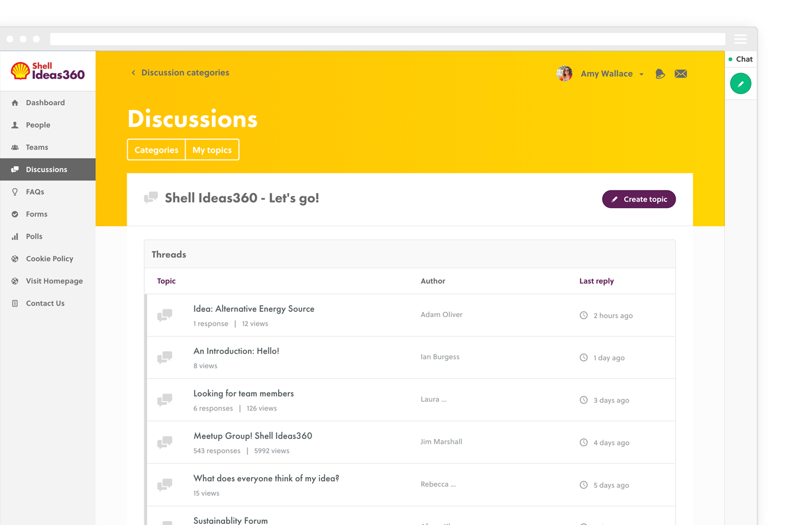Sort threads by Topic column
The image size is (812, 525).
coord(166,281)
